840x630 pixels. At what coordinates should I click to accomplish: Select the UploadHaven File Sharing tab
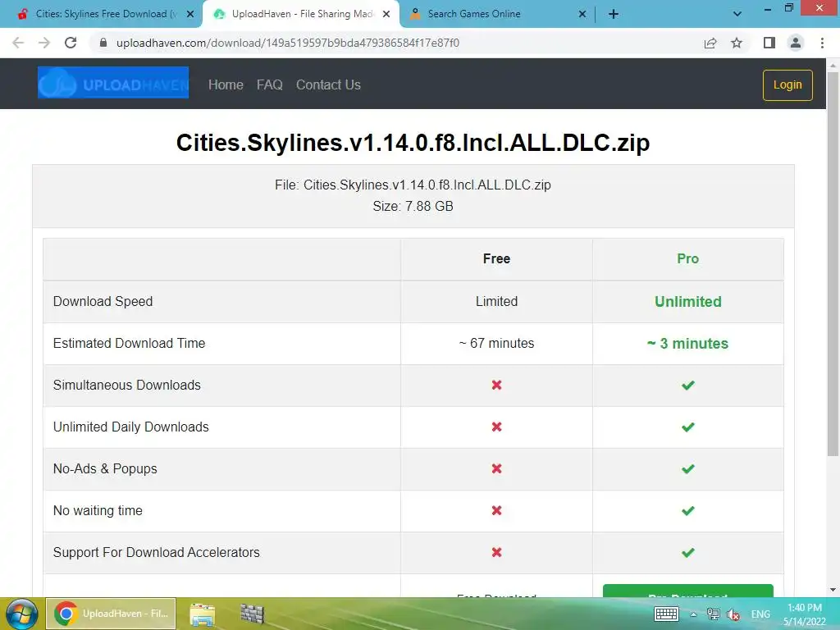[x=300, y=14]
